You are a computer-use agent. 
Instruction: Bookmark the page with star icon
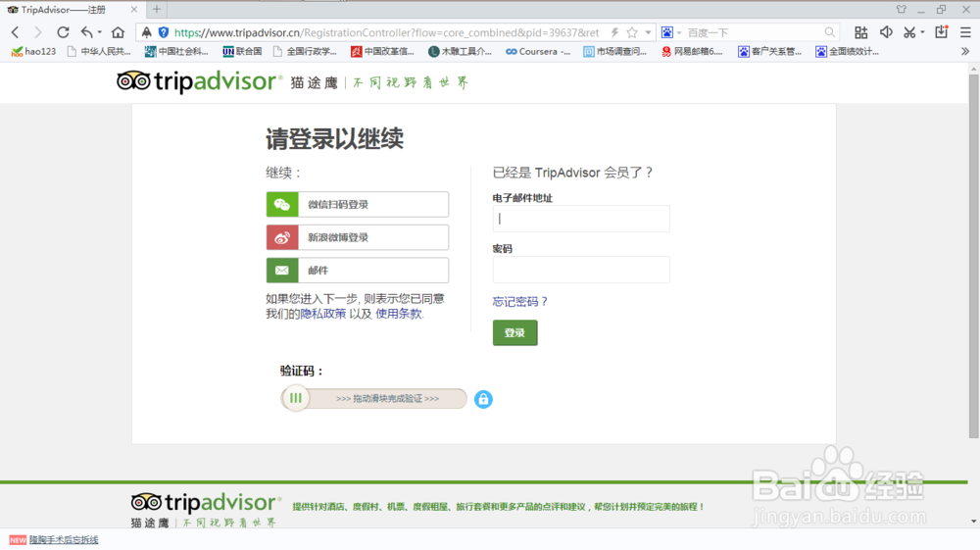(x=632, y=32)
